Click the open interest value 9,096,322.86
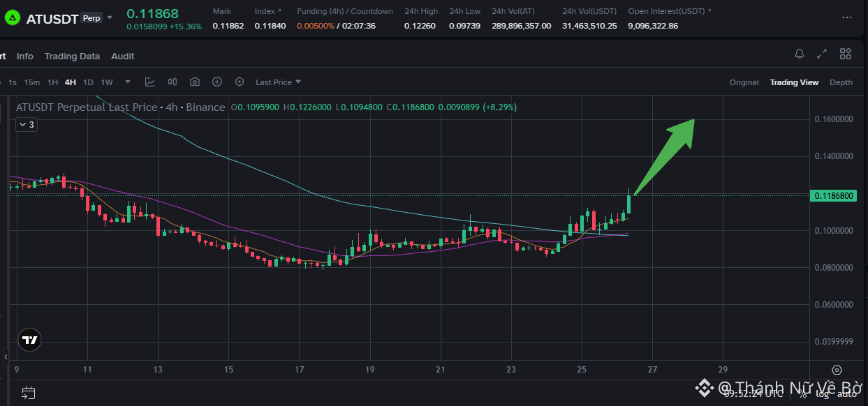The image size is (868, 406). pos(653,26)
